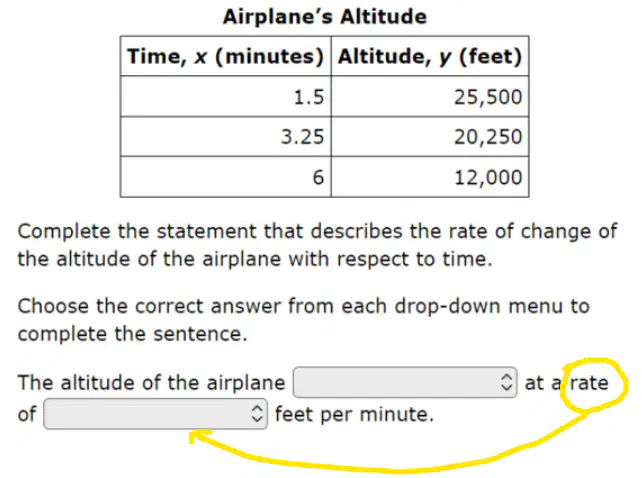This screenshot has height=478, width=642.
Task: Click the 'Altitude, y (feet)' column header
Action: 430,56
